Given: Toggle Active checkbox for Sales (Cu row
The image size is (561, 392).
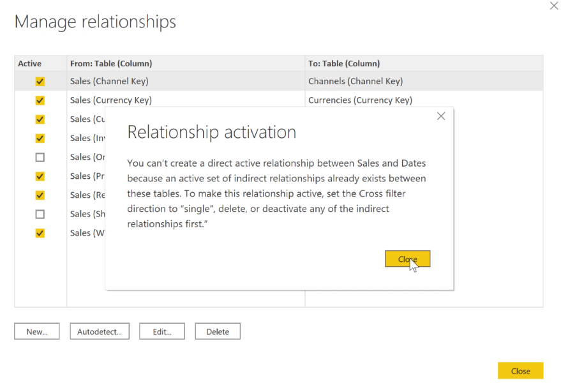Looking at the screenshot, I should click(40, 119).
